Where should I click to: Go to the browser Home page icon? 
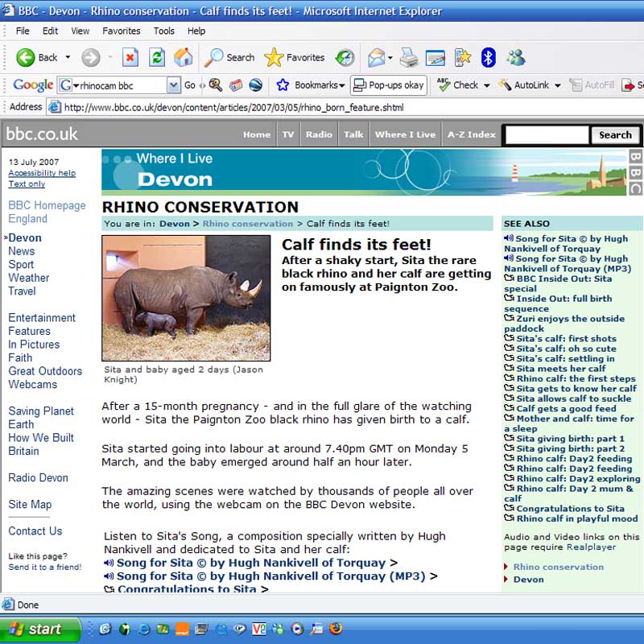point(184,57)
